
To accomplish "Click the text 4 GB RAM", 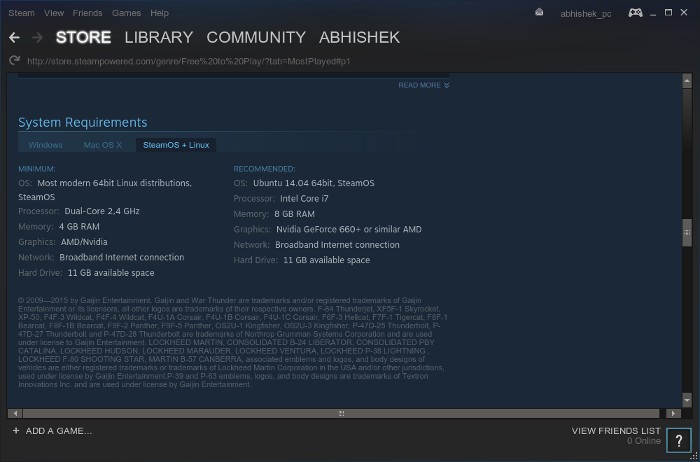I will pos(79,227).
